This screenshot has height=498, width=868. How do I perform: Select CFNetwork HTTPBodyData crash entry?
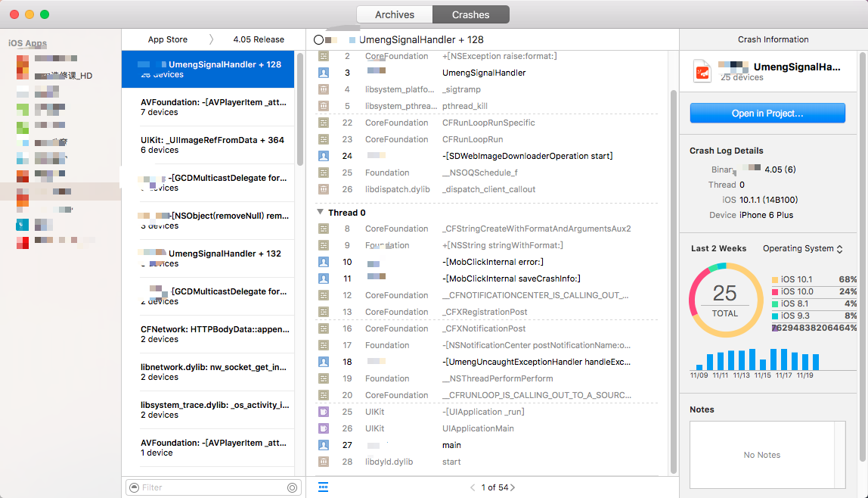tap(208, 334)
